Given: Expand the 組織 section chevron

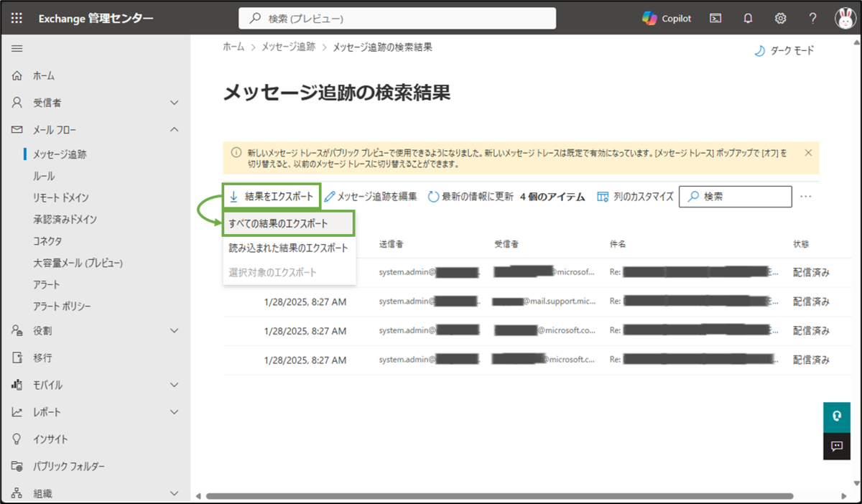Looking at the screenshot, I should [x=174, y=493].
